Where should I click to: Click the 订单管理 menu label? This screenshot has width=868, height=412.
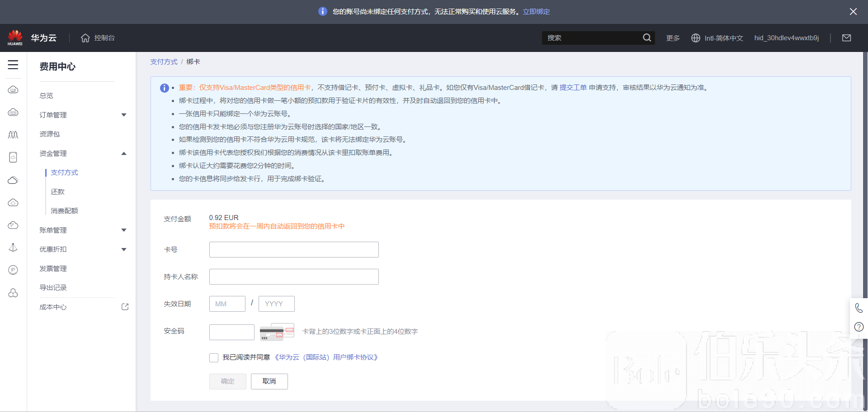[53, 115]
